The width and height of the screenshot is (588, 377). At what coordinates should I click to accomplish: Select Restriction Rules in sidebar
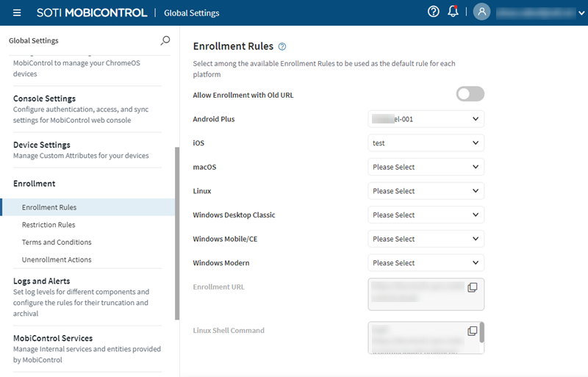click(49, 225)
